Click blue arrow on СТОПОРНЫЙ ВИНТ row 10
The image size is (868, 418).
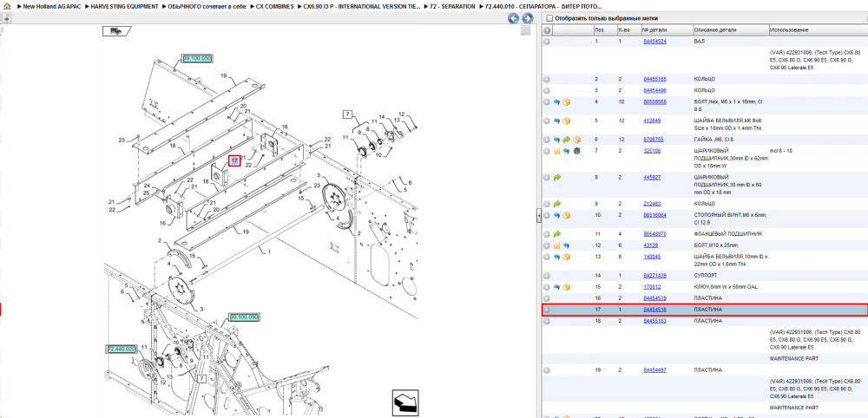tap(557, 215)
